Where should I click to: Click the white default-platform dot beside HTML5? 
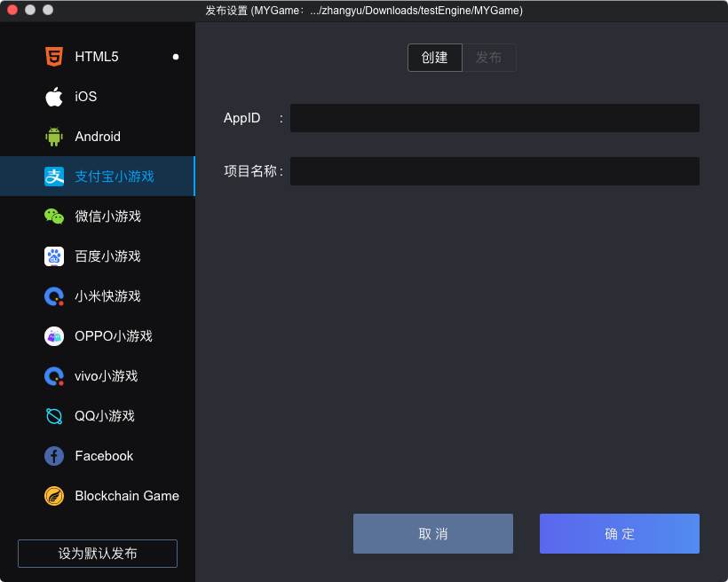pos(176,57)
